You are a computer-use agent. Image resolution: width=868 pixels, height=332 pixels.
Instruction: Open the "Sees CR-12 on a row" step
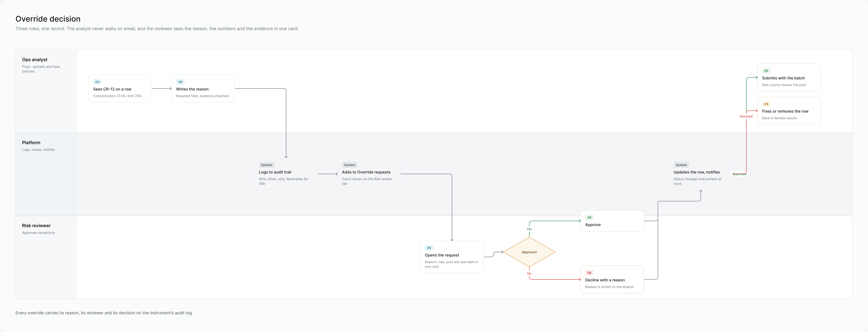pos(120,89)
